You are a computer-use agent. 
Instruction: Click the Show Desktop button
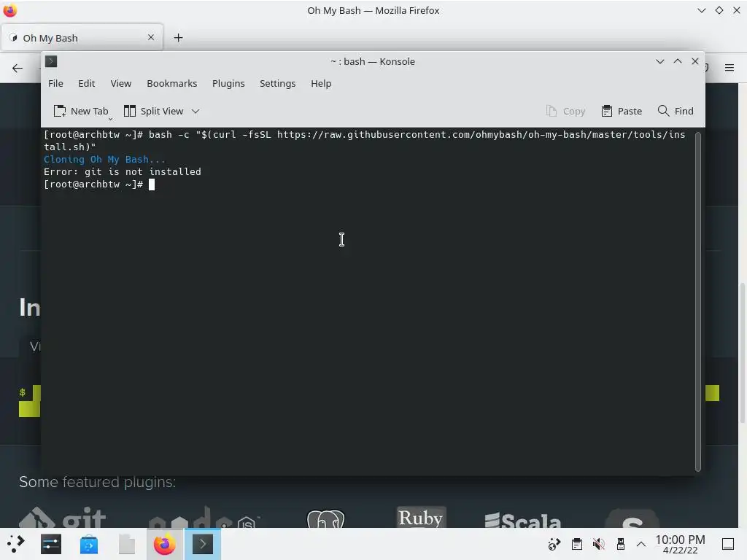click(728, 544)
